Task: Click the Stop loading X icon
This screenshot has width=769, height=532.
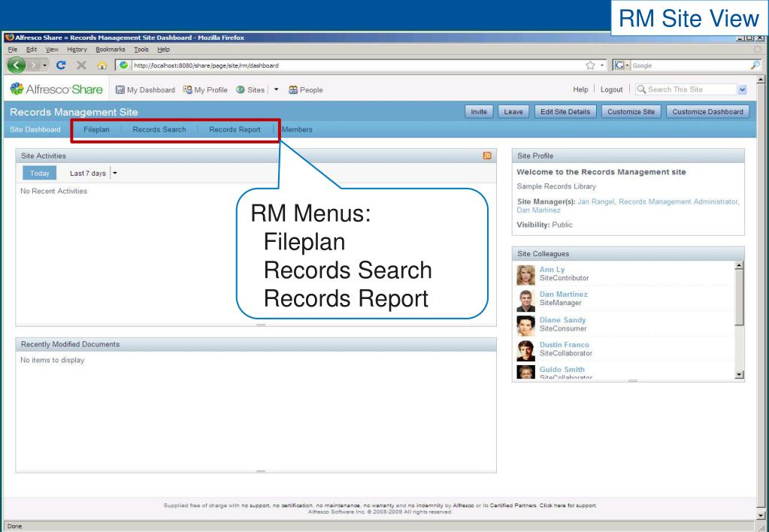Action: pyautogui.click(x=81, y=65)
